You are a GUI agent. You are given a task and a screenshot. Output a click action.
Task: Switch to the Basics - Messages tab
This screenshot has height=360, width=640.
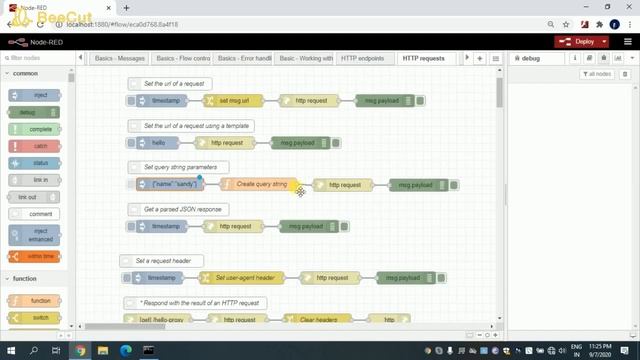pos(120,59)
